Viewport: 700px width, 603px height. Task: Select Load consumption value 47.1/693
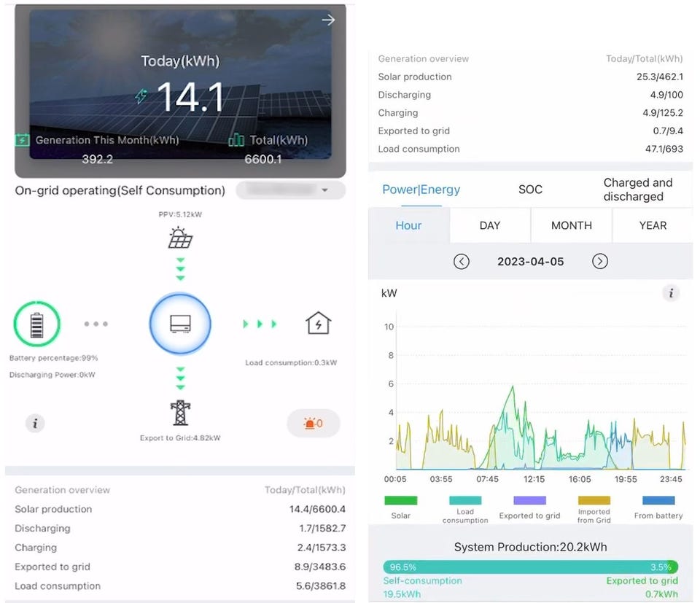664,149
